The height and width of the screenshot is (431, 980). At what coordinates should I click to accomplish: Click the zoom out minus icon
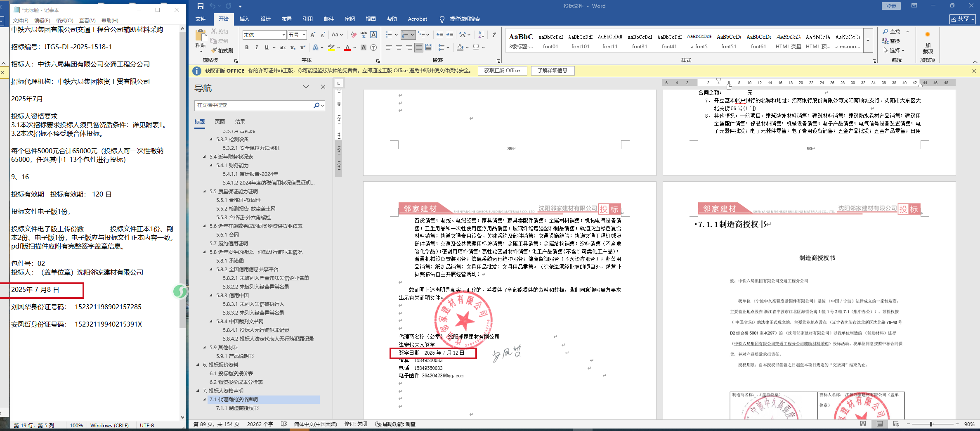[x=908, y=424]
